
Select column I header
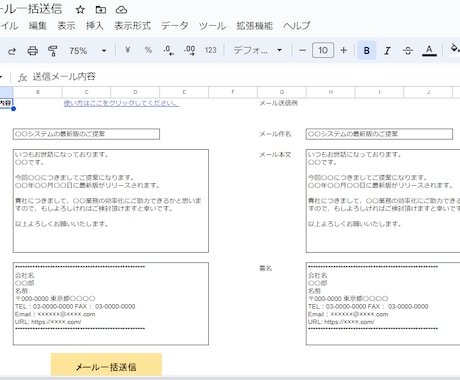point(379,92)
